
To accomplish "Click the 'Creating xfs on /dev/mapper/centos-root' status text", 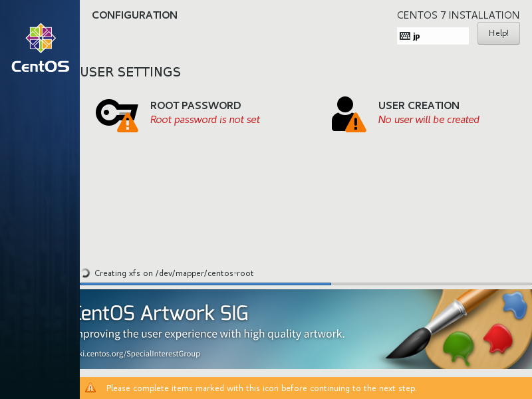I will (176, 273).
